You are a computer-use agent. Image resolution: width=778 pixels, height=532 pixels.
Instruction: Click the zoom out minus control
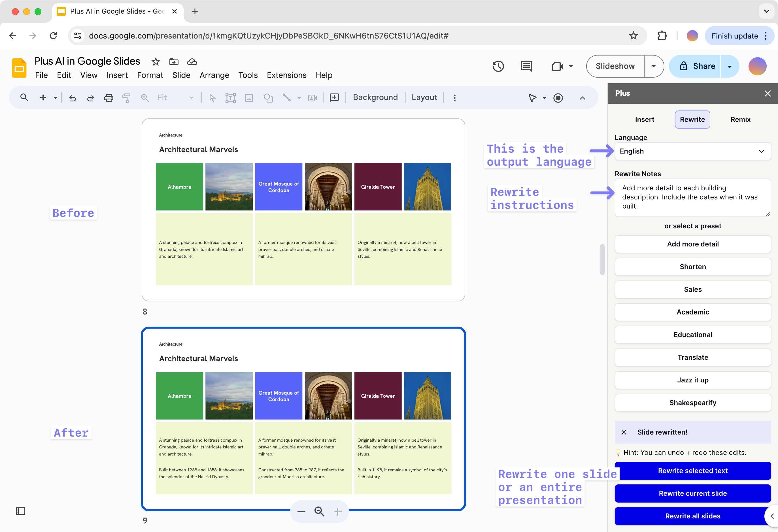tap(301, 511)
